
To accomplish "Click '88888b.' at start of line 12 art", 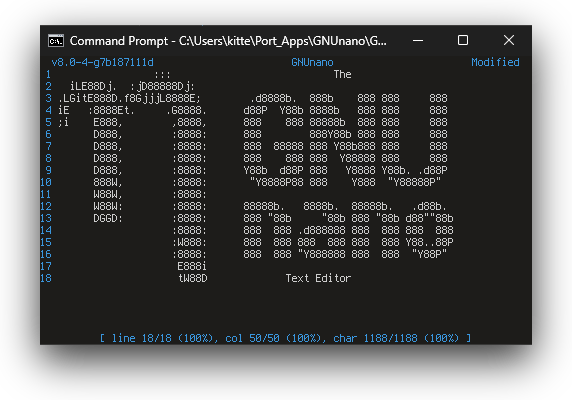I will pos(264,206).
